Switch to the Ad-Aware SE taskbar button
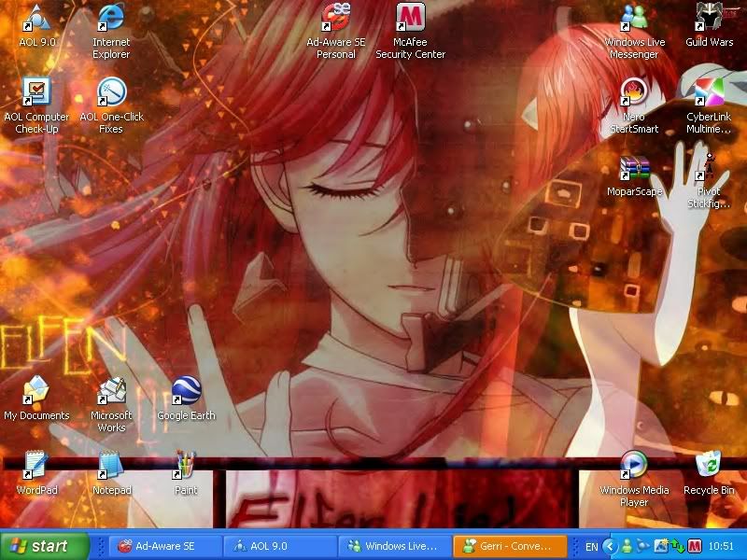Image resolution: width=747 pixels, height=560 pixels. 165,546
